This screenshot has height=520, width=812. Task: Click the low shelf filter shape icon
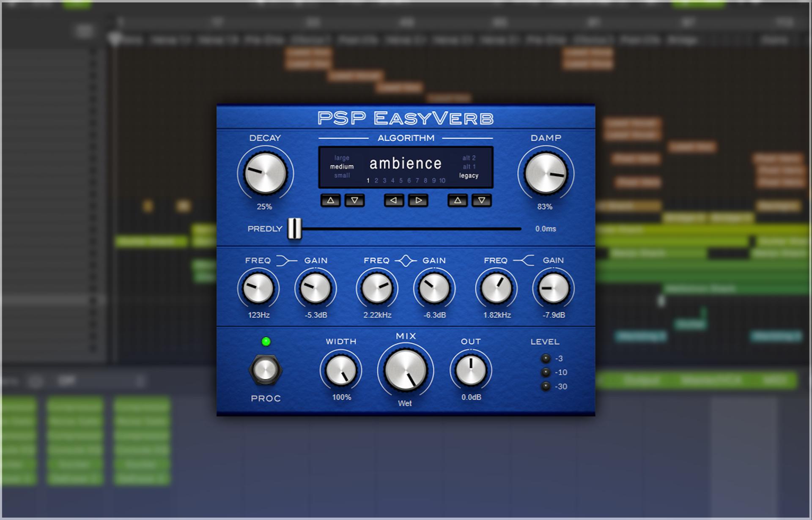(x=287, y=261)
